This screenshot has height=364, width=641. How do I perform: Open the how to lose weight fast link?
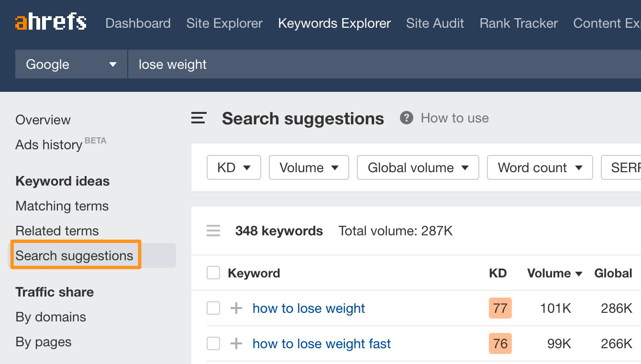pyautogui.click(x=321, y=344)
